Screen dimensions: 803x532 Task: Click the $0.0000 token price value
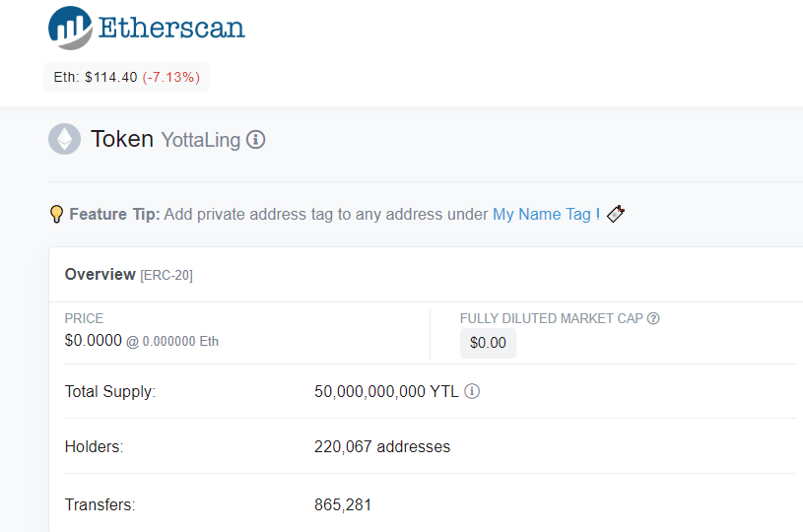[93, 341]
